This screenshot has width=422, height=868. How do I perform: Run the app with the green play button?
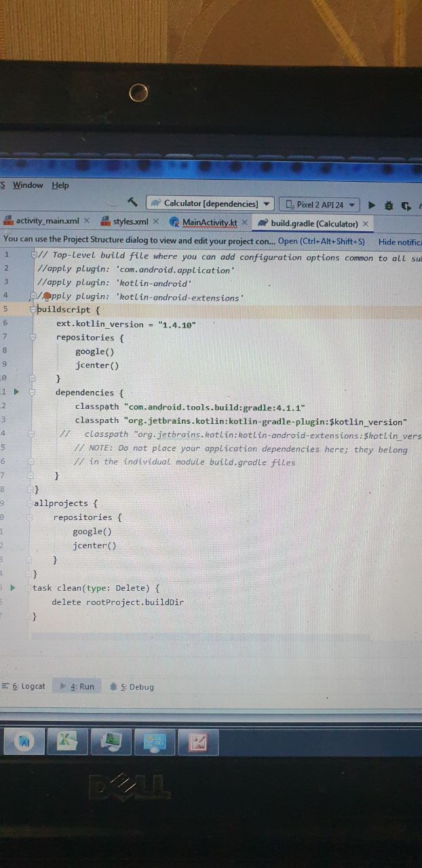[372, 205]
